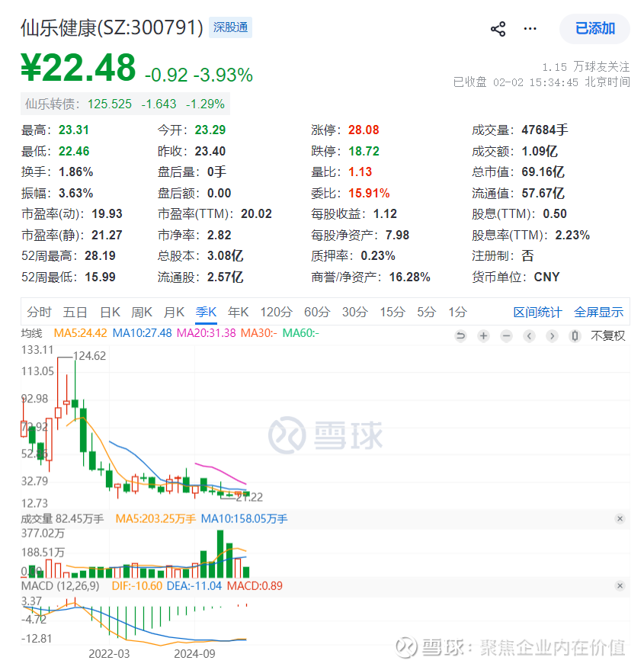Viewport: 644px width, 667px height.
Task: Select the 日K tab
Action: point(110,312)
